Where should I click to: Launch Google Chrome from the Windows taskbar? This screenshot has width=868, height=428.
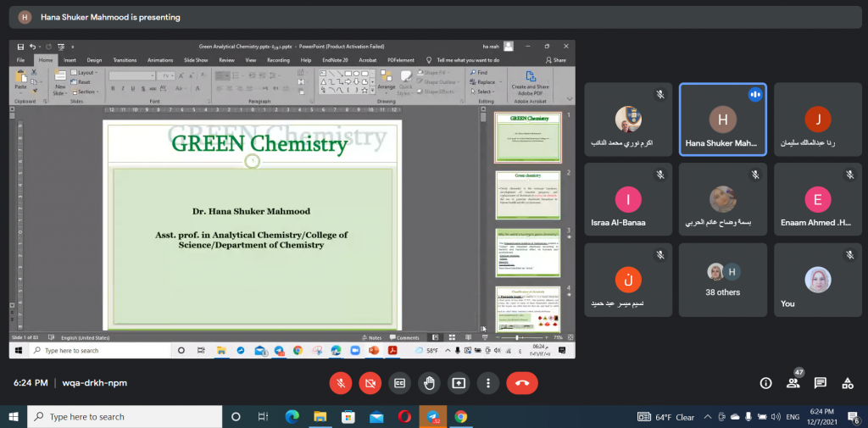(460, 416)
